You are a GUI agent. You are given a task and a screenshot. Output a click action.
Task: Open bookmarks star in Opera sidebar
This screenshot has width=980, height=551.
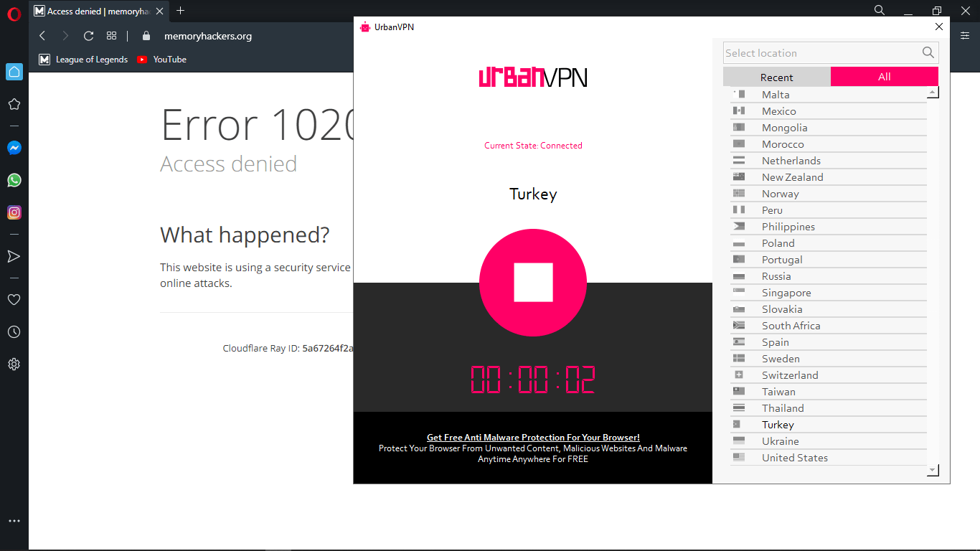point(14,104)
